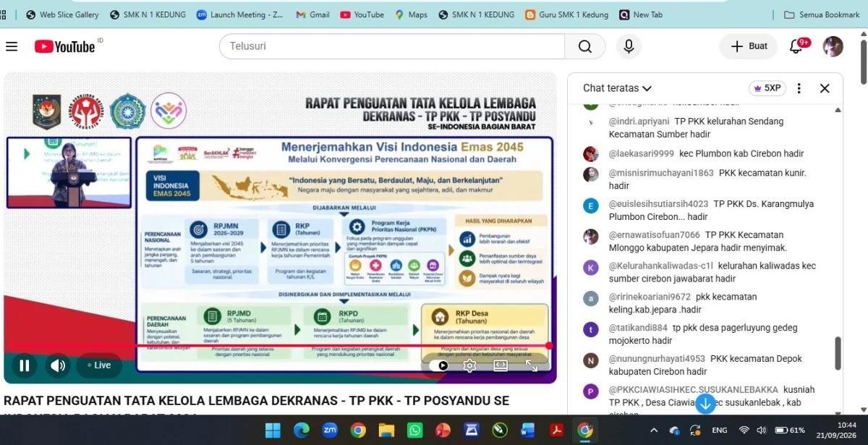Open the account avatar menu
This screenshot has height=445, width=868.
(x=833, y=46)
